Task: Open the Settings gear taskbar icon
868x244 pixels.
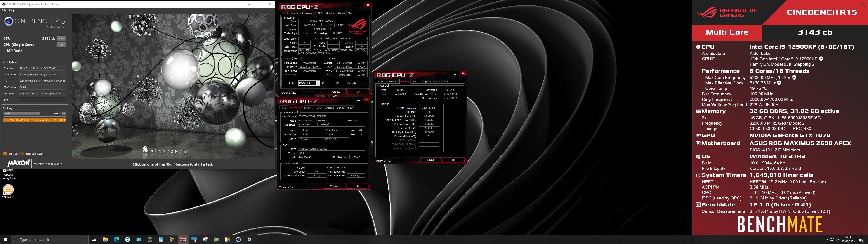Action: click(x=250, y=240)
